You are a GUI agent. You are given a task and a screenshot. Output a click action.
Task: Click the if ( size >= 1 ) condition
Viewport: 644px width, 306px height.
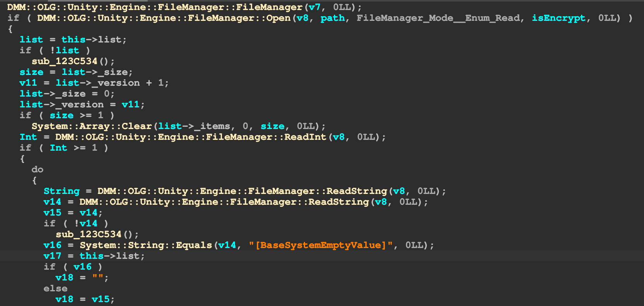67,116
